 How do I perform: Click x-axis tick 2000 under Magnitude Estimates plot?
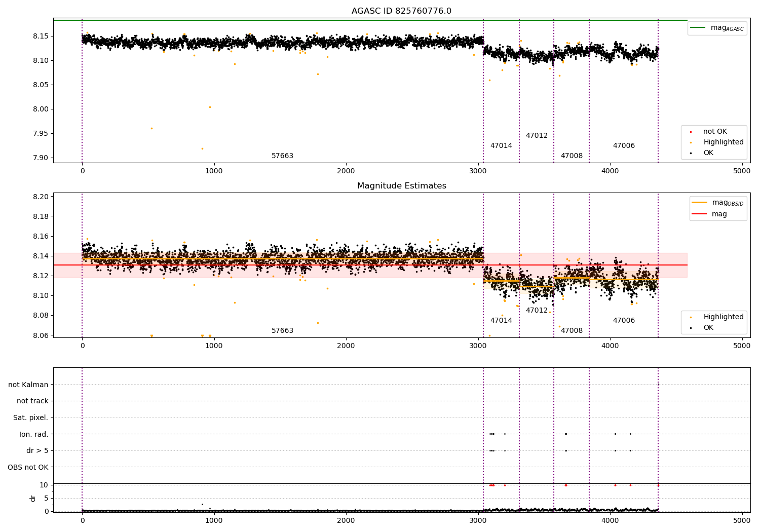click(346, 346)
